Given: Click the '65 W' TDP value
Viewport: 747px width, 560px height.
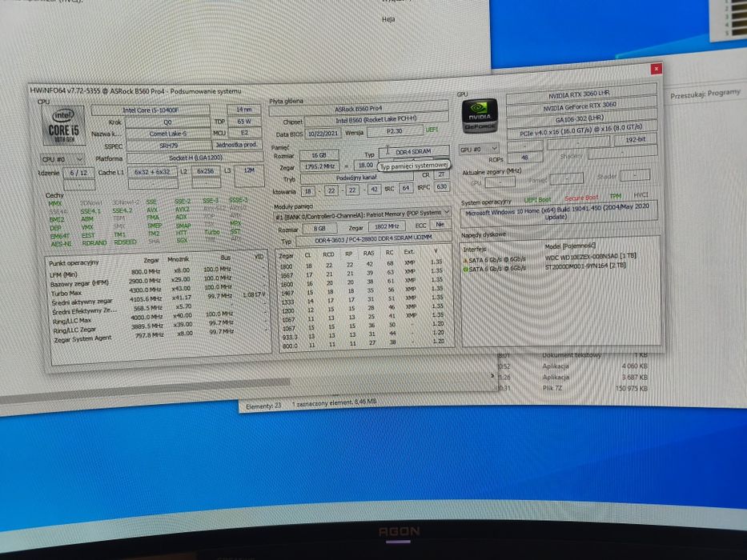Looking at the screenshot, I should [x=244, y=122].
